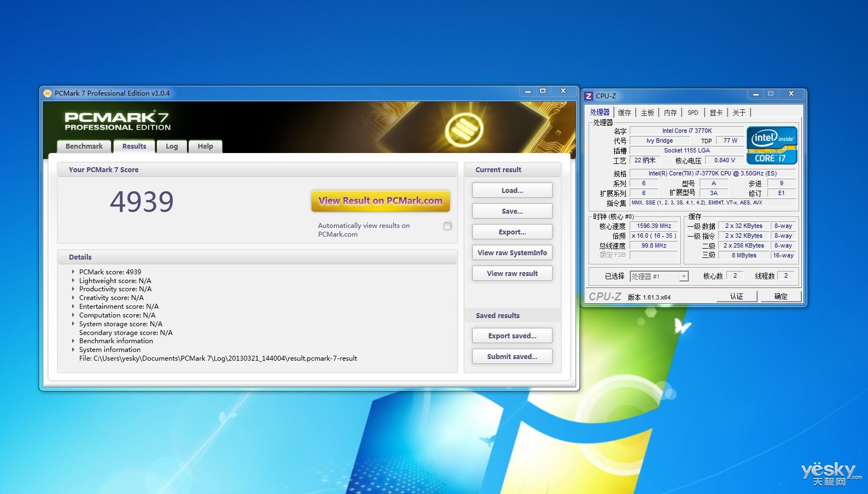The width and height of the screenshot is (868, 494).
Task: Click the Load... button
Action: point(512,190)
